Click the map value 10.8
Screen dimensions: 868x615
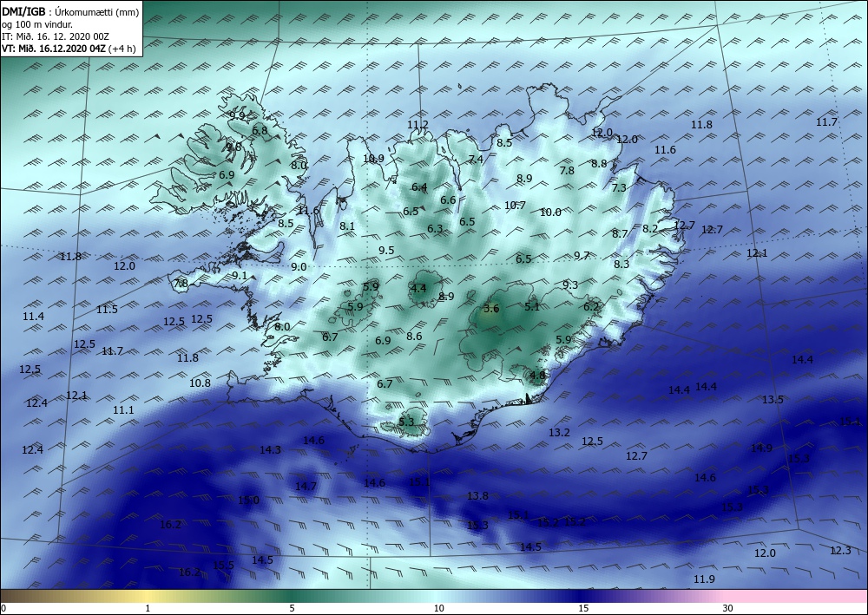[200, 383]
